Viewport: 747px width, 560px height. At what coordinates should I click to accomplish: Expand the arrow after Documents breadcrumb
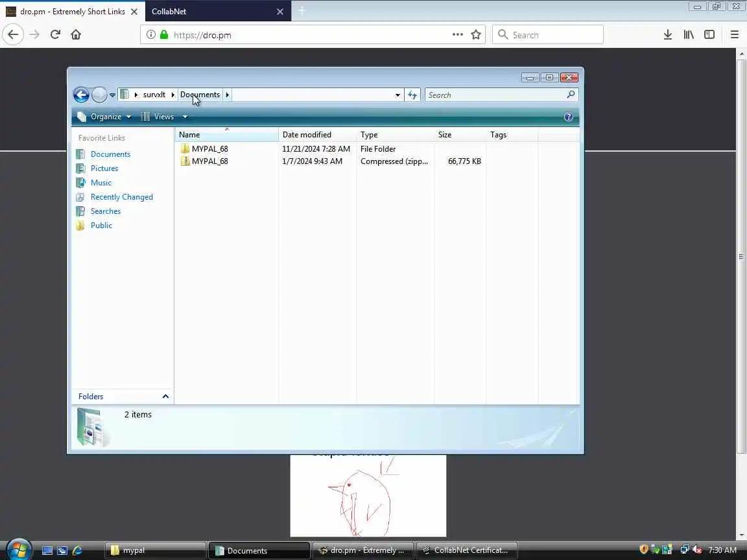227,95
